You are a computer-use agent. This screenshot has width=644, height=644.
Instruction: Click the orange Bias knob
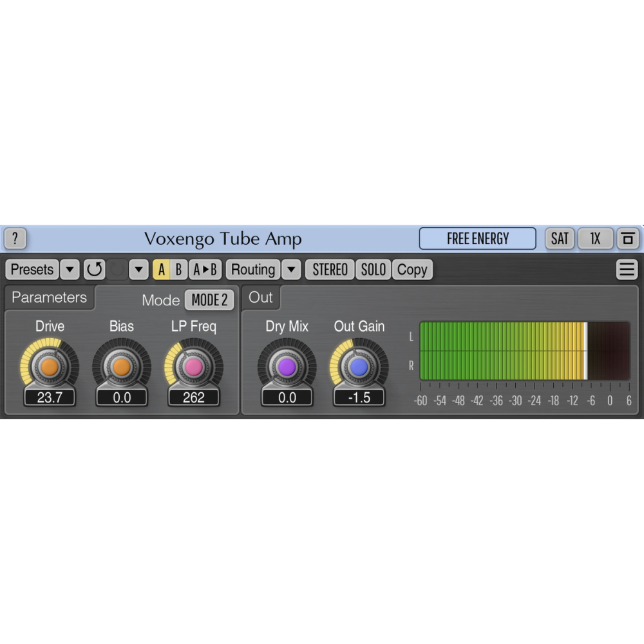coord(122,366)
